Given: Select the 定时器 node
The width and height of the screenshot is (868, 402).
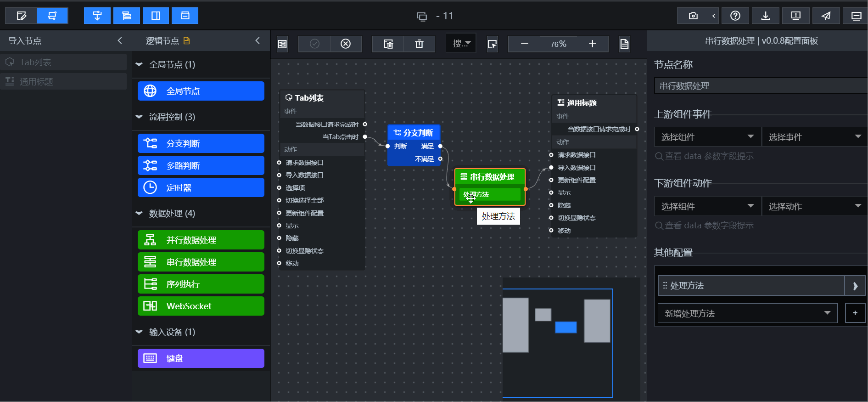Looking at the screenshot, I should 201,187.
